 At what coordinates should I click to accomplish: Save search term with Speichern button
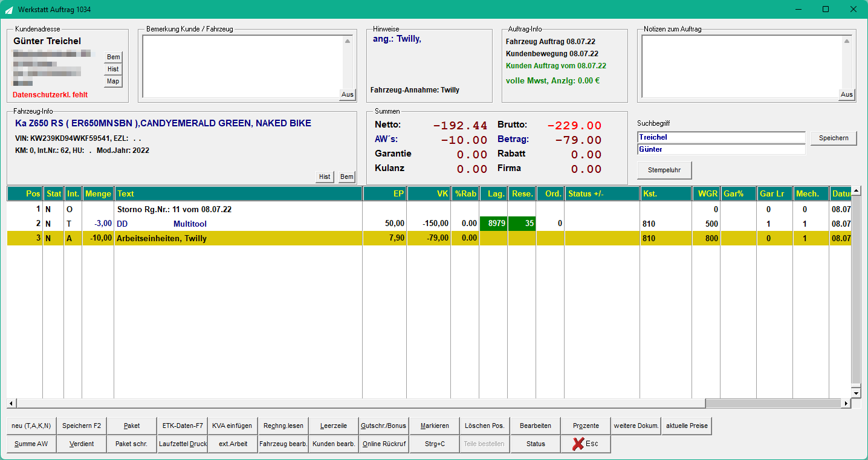click(x=834, y=138)
